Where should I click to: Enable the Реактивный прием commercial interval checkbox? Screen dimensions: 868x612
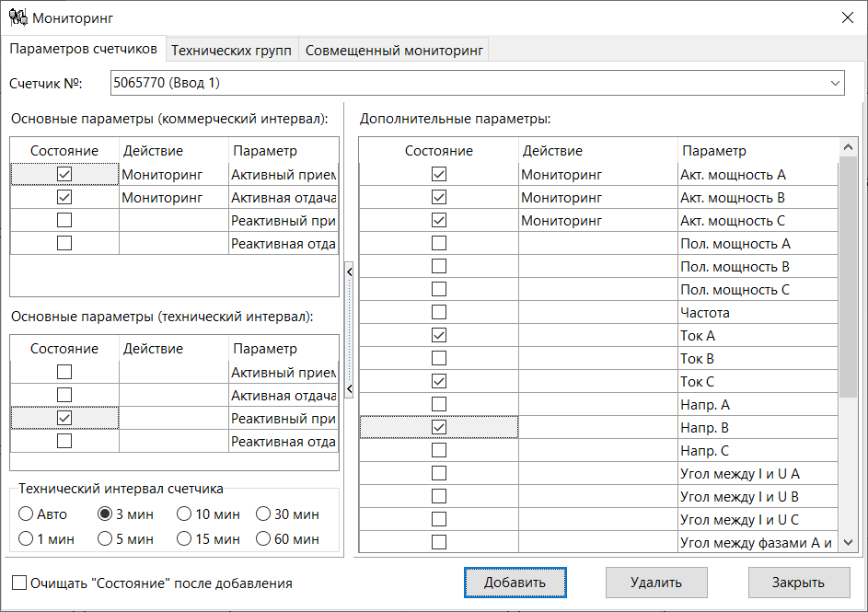pos(64,219)
